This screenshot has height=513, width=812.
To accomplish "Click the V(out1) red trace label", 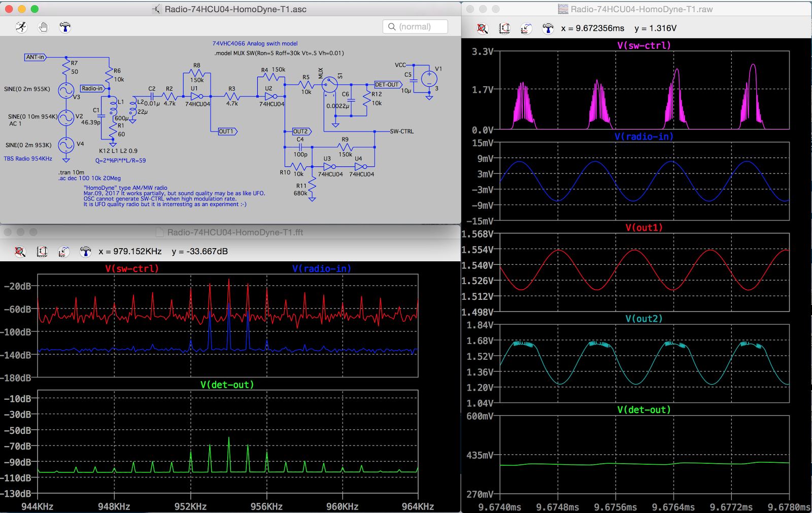I will 644,228.
